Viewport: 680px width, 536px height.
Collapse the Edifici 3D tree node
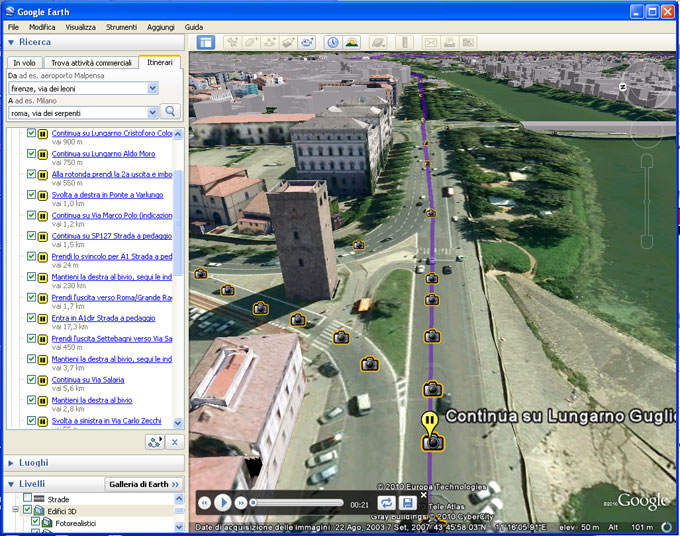pos(16,510)
